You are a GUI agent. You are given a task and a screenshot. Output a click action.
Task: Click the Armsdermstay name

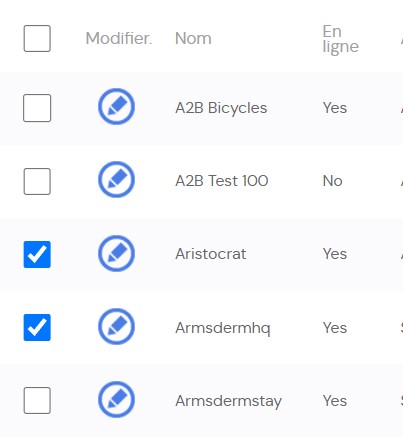pos(229,401)
